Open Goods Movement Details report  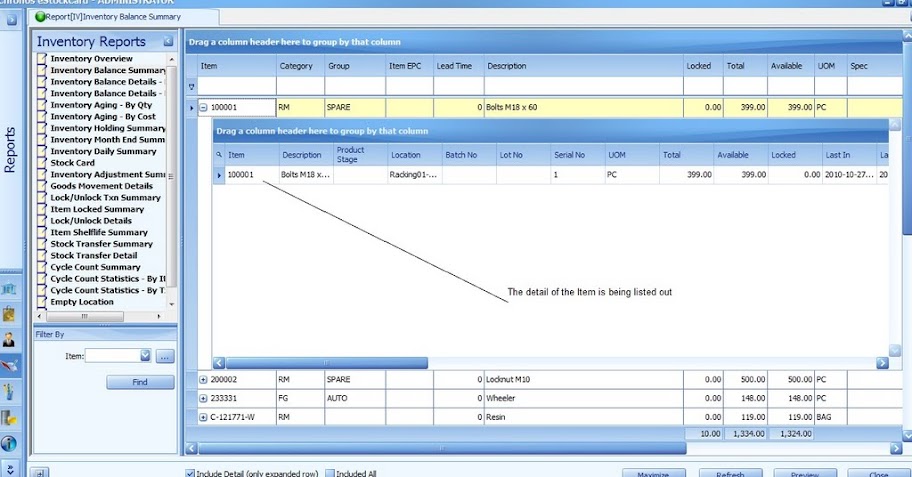101,186
